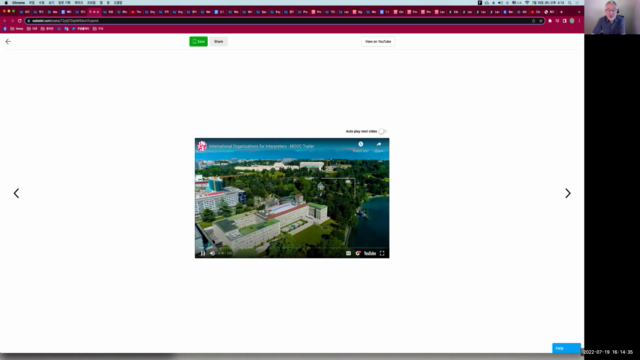Image resolution: width=640 pixels, height=360 pixels.
Task: Go to next item with right chevron
Action: pos(568,193)
